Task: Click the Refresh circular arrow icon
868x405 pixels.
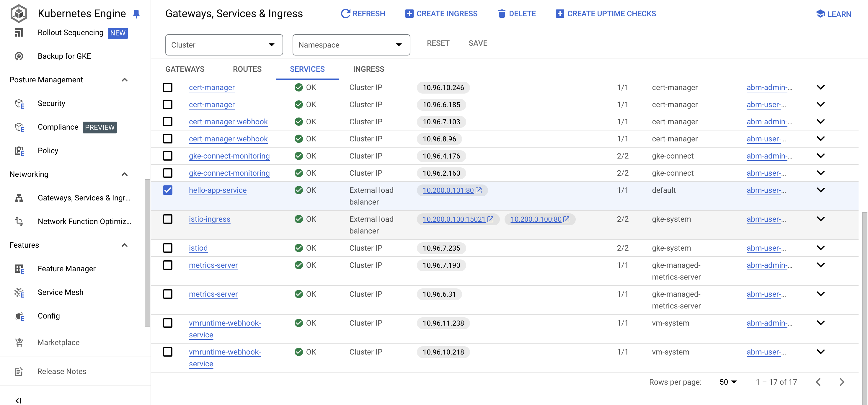Action: click(x=345, y=14)
